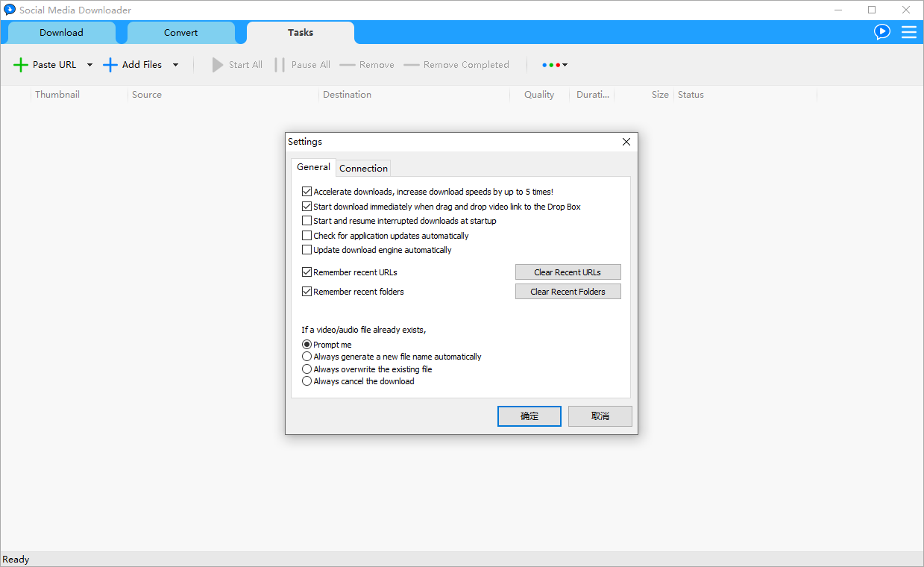Open the colored dots dropdown menu
The height and width of the screenshot is (567, 924).
click(x=555, y=65)
